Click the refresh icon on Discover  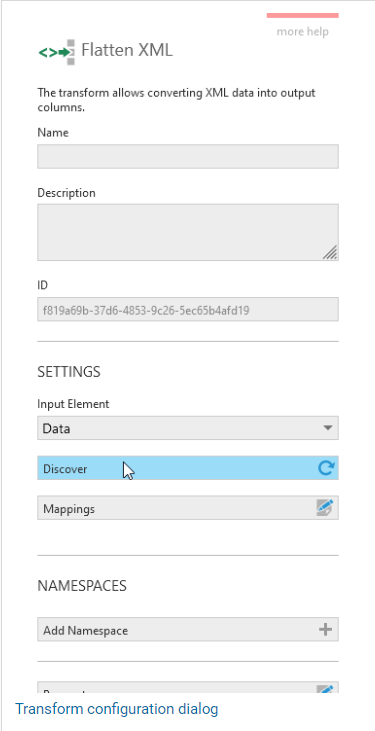[326, 468]
